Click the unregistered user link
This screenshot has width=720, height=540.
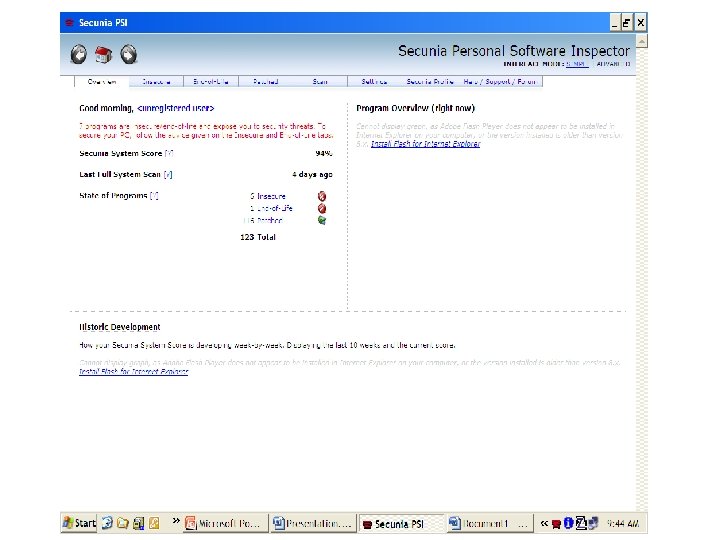[175, 108]
